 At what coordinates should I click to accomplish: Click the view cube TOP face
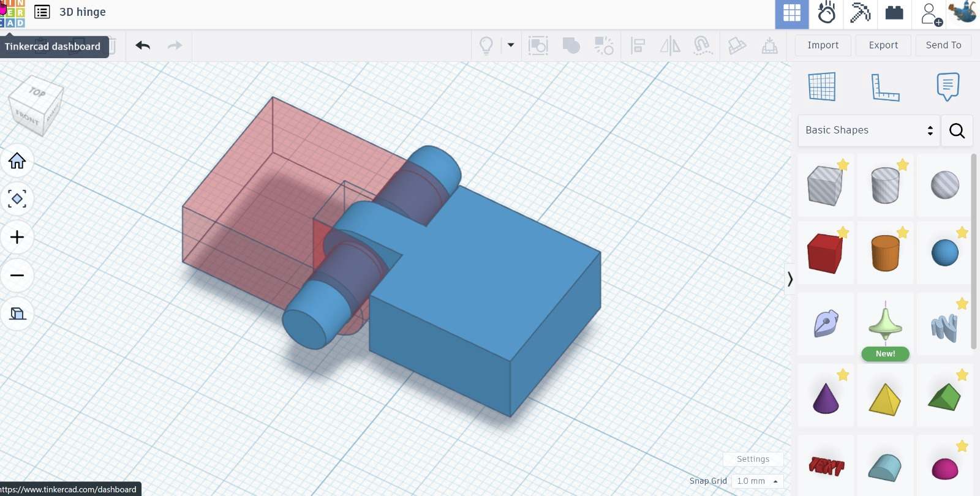pyautogui.click(x=37, y=92)
